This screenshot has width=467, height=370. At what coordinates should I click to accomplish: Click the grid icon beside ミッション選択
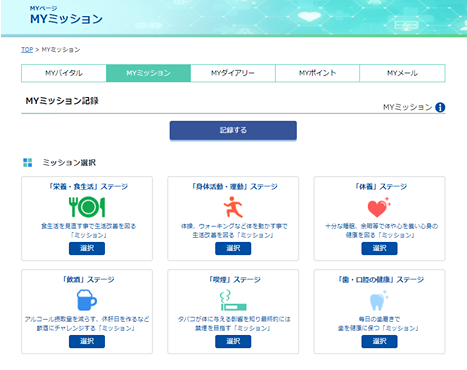point(28,163)
